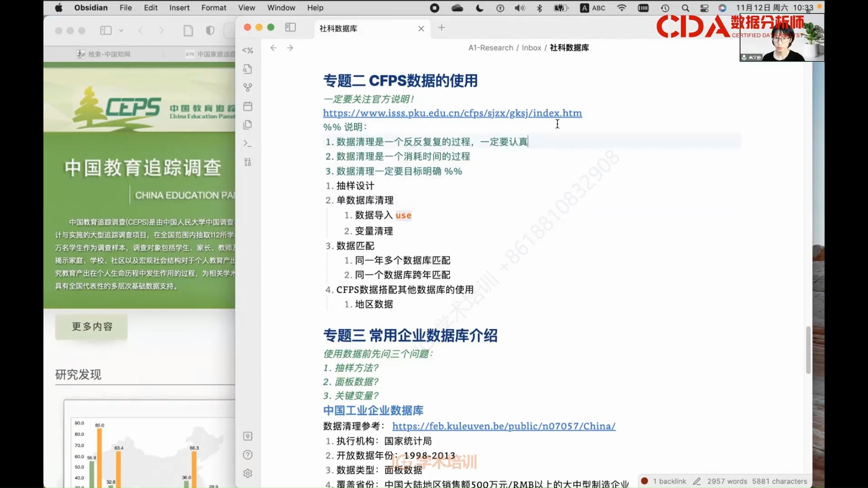Click the 同一个数据库跨年匹配 item
868x488 pixels.
point(402,275)
